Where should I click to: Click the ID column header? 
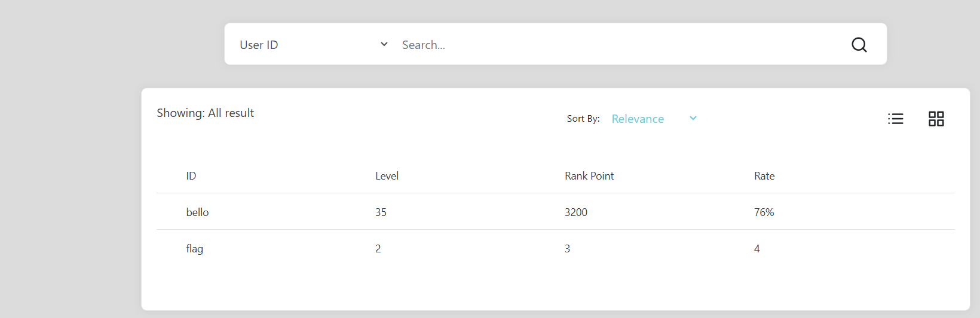coord(191,176)
